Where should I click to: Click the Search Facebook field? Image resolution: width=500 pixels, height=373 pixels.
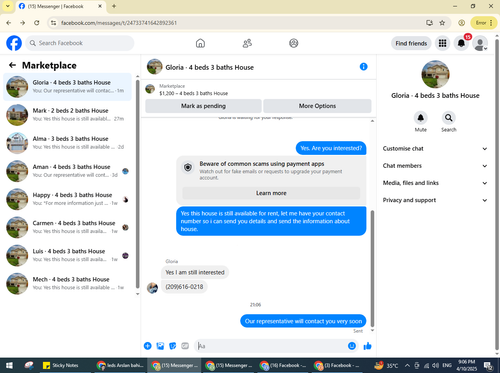[x=80, y=43]
